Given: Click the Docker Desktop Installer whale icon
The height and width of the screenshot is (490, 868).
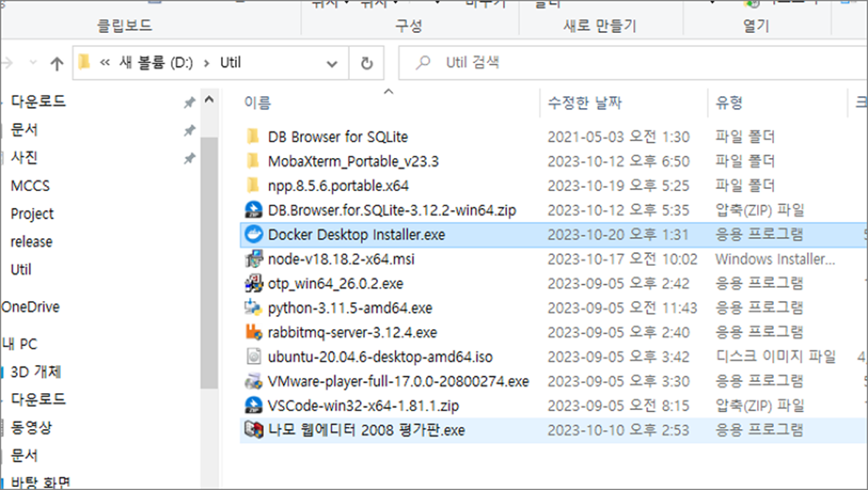Looking at the screenshot, I should [x=254, y=234].
